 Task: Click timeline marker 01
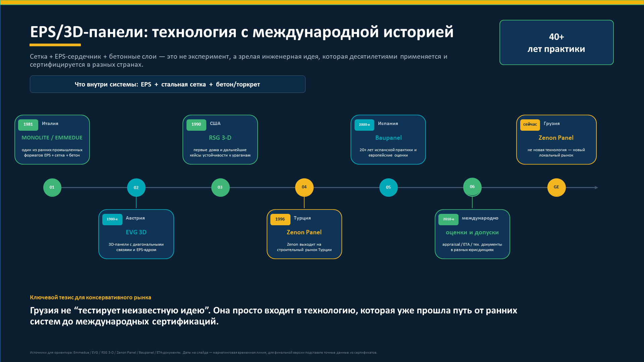(52, 187)
